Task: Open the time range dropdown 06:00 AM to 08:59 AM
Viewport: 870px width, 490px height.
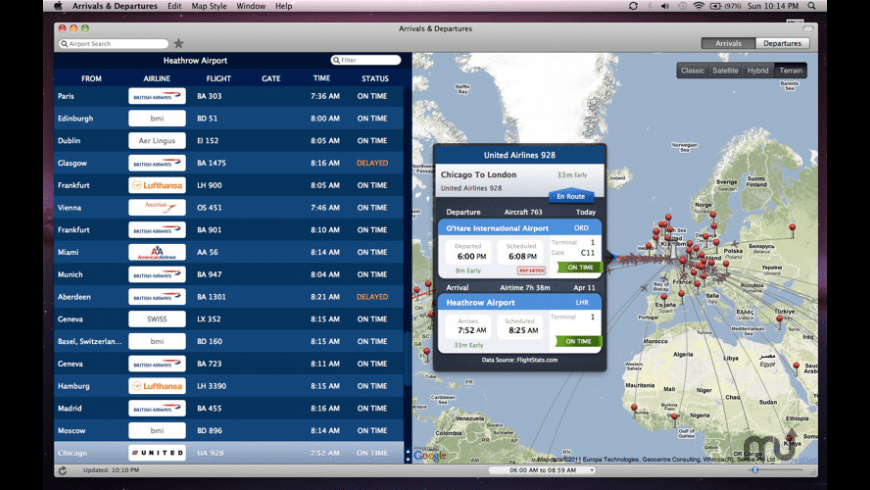Action: (542, 470)
